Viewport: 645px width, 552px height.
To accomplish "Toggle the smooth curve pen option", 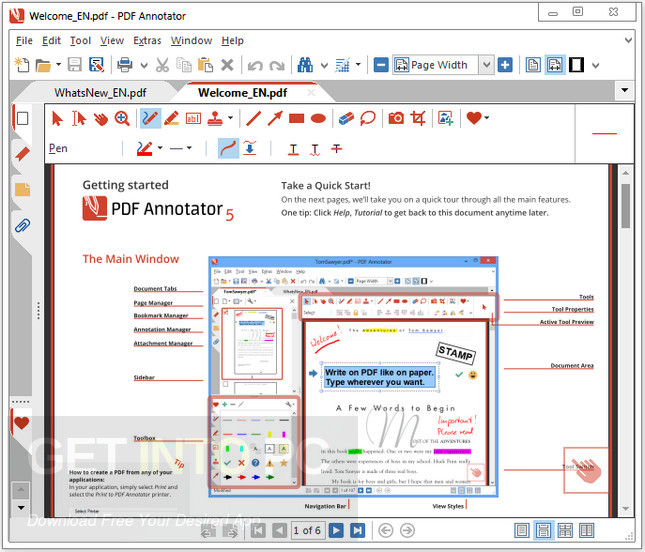I will 228,148.
